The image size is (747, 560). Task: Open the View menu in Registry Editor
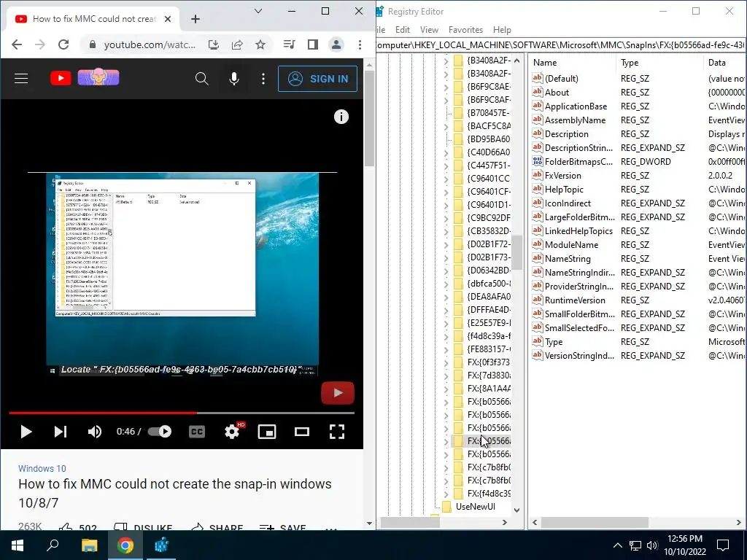coord(429,29)
